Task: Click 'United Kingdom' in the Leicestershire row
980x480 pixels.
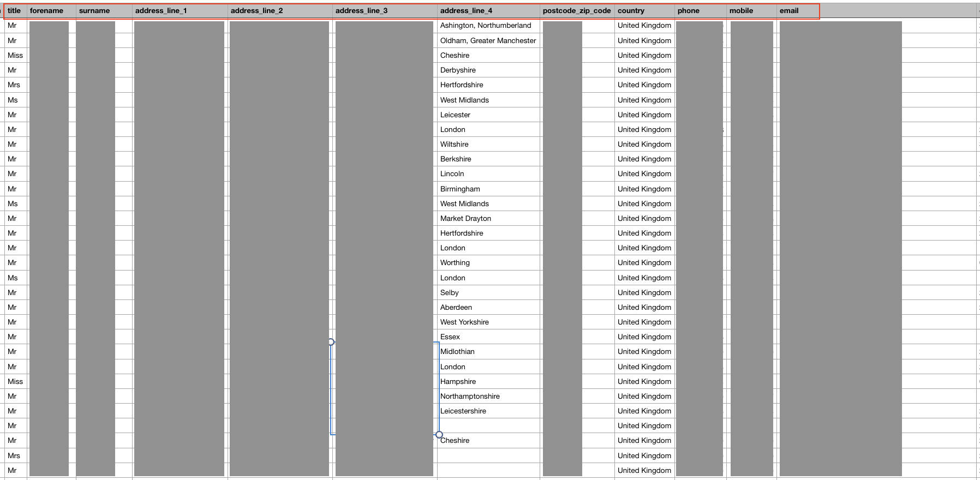Action: pos(644,411)
